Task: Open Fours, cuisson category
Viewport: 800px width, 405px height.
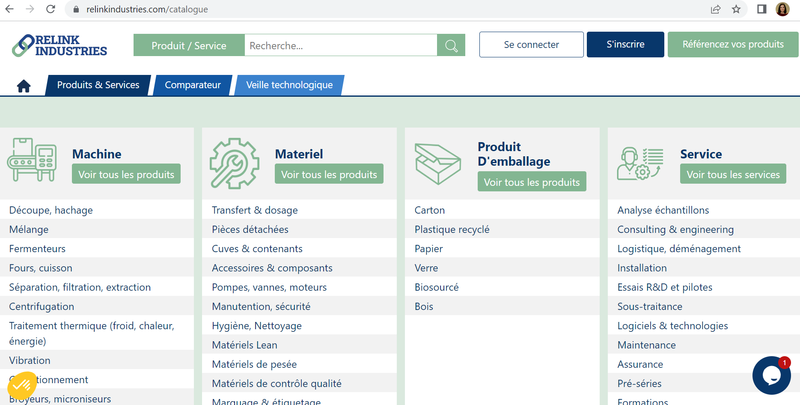Action: coord(40,268)
